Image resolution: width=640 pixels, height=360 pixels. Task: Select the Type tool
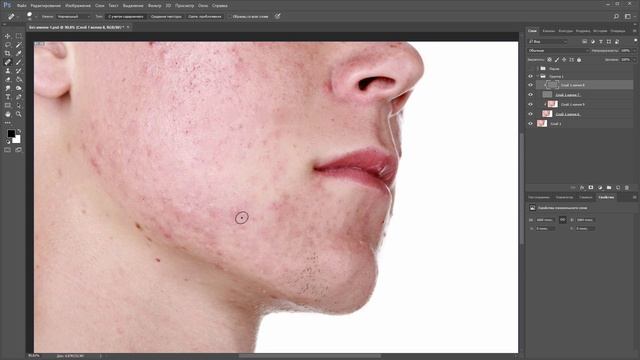tap(7, 97)
